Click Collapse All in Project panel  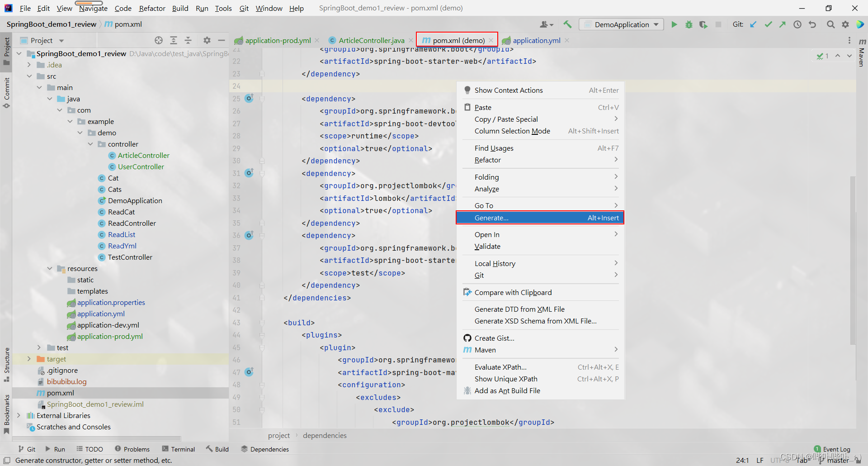(x=188, y=40)
